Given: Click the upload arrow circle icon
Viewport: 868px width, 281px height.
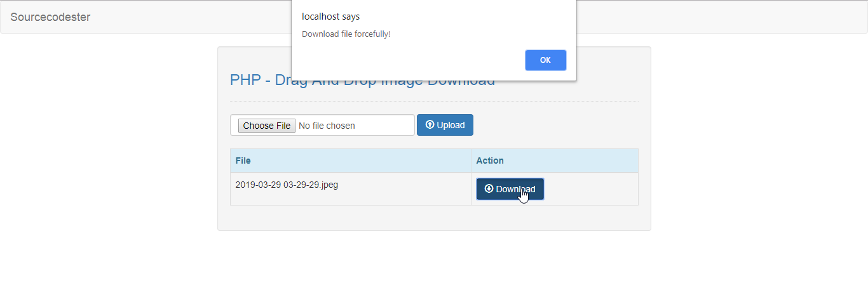Looking at the screenshot, I should [x=430, y=124].
